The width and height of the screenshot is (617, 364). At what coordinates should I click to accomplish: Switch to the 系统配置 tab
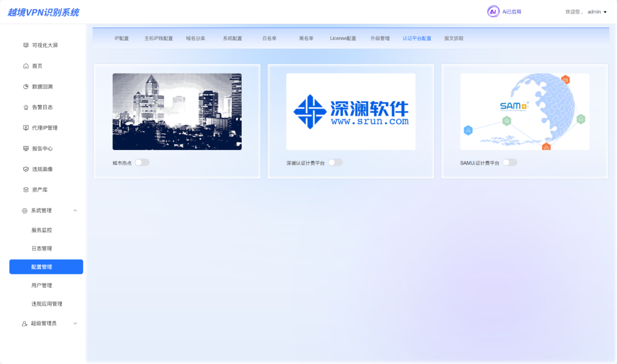tap(233, 39)
